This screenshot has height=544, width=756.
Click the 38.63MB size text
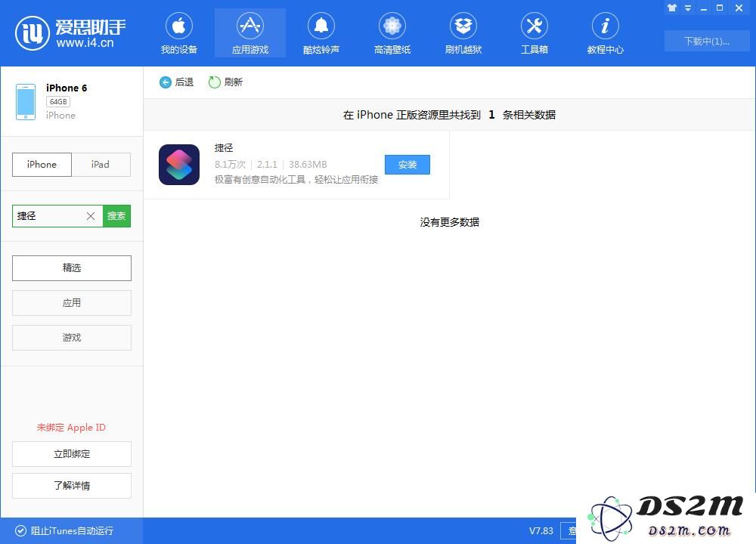point(308,164)
